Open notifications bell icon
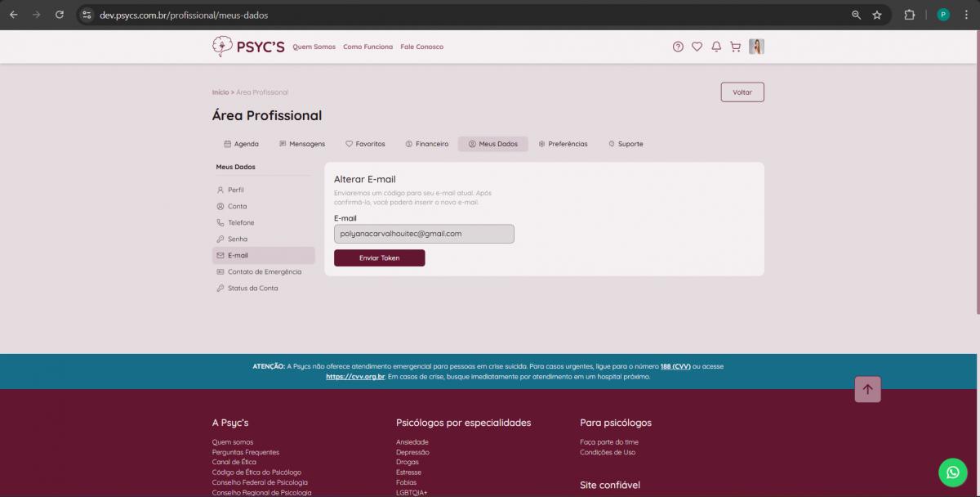The image size is (980, 497). [716, 47]
